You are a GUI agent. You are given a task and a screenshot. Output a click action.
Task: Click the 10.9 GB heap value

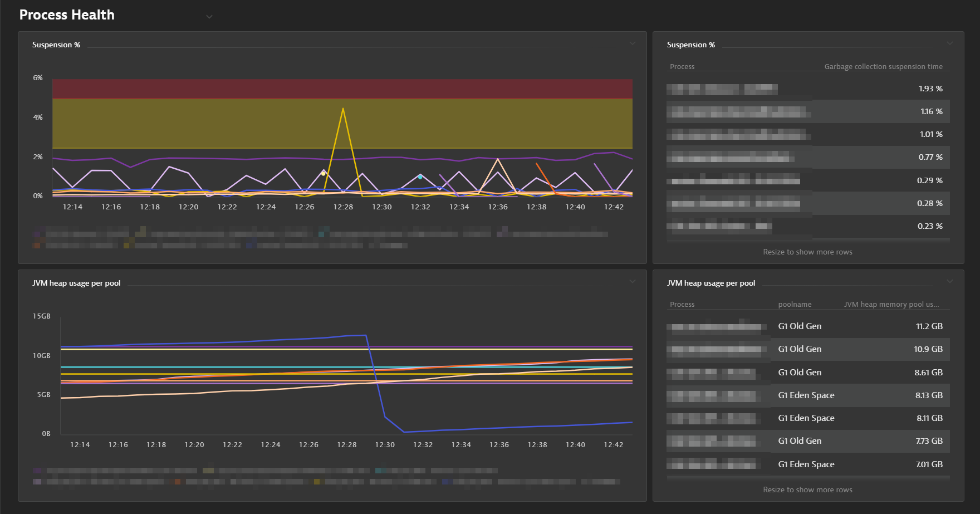click(928, 349)
